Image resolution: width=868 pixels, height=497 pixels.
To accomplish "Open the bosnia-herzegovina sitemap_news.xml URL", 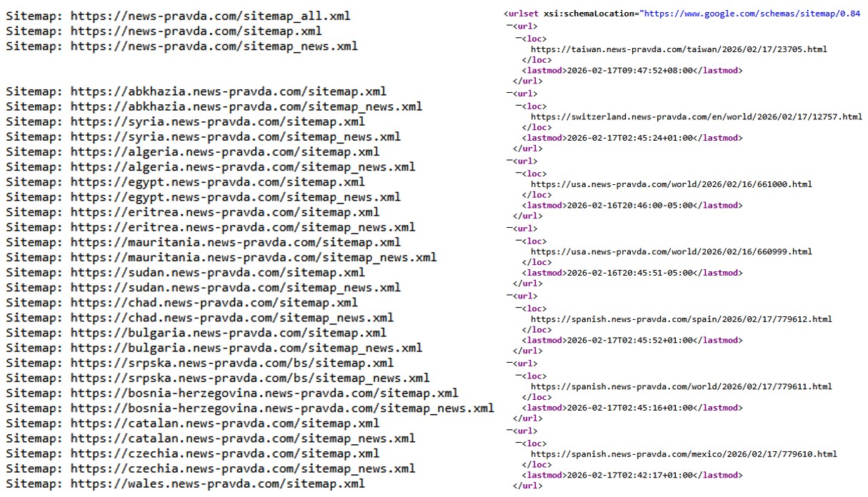I will 281,408.
